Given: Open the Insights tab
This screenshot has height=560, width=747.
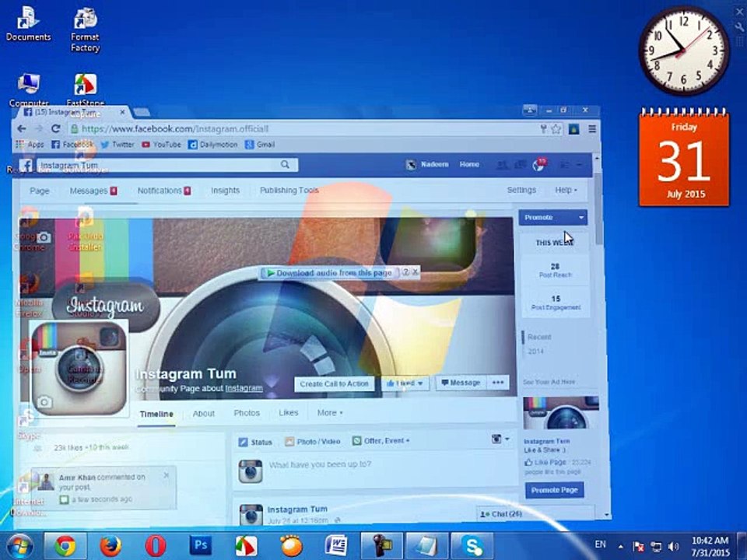Looking at the screenshot, I should point(226,191).
